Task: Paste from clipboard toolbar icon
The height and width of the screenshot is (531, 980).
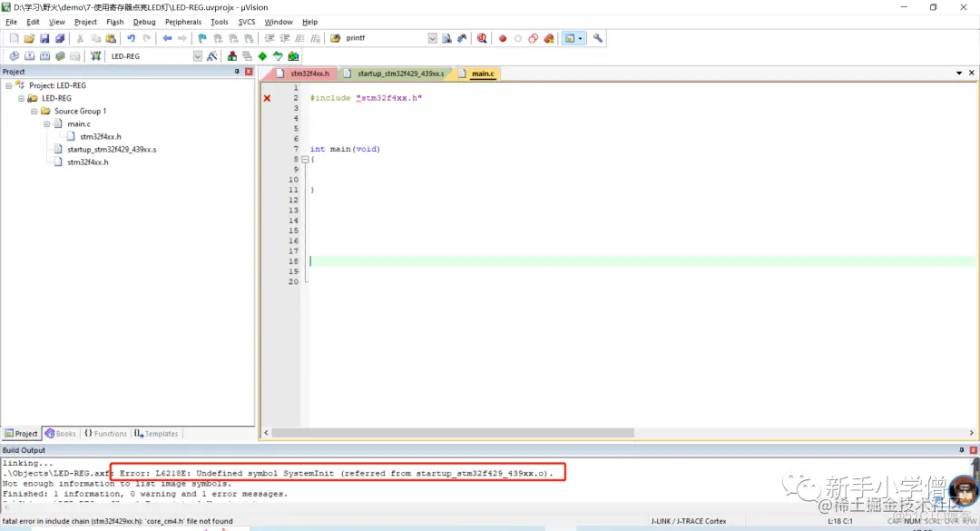Action: tap(111, 38)
